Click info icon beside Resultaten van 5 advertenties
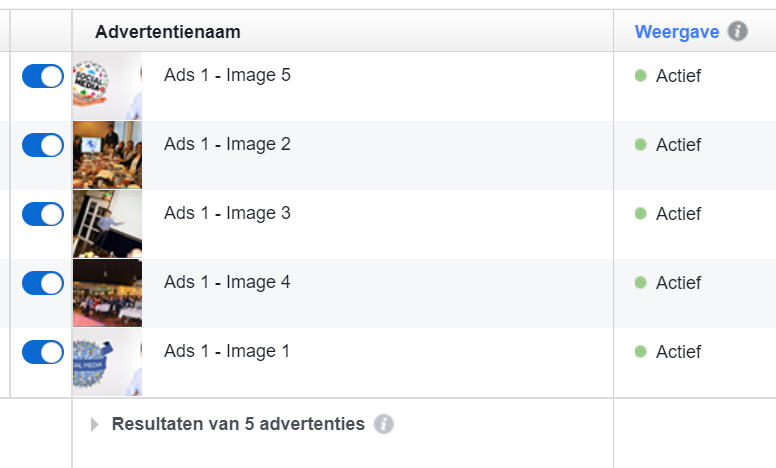 [384, 424]
